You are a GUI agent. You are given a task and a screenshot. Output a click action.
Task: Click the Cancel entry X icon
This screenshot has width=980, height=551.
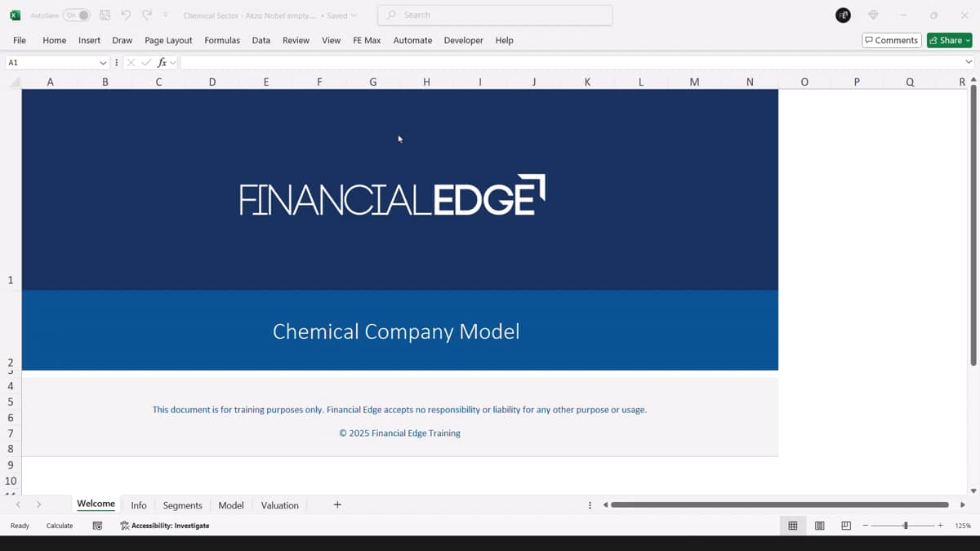(131, 62)
